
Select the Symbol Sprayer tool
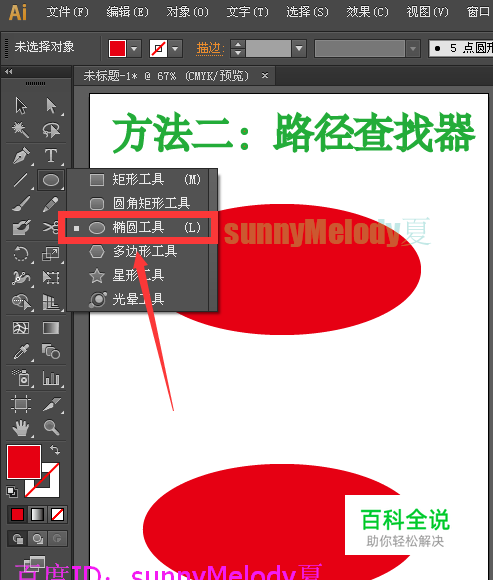pyautogui.click(x=21, y=378)
